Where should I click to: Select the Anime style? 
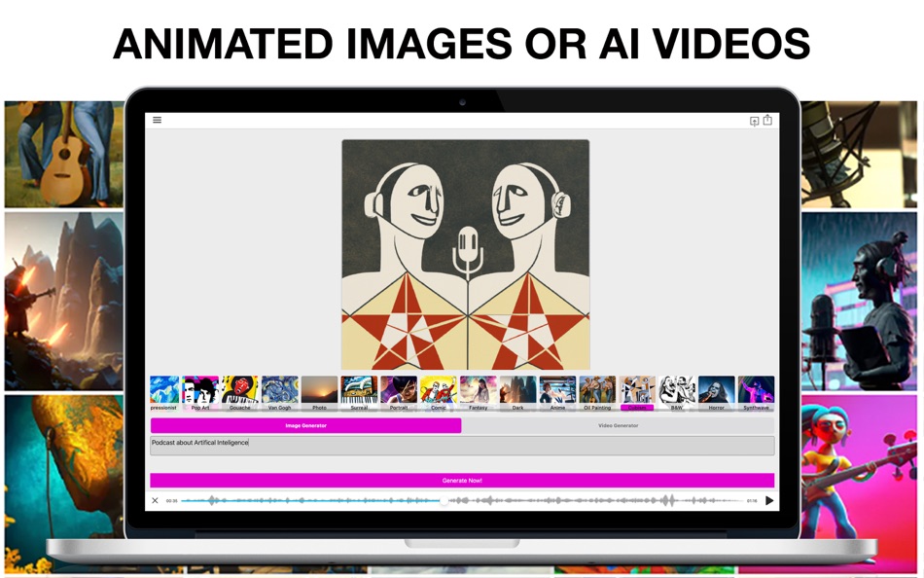tap(557, 393)
